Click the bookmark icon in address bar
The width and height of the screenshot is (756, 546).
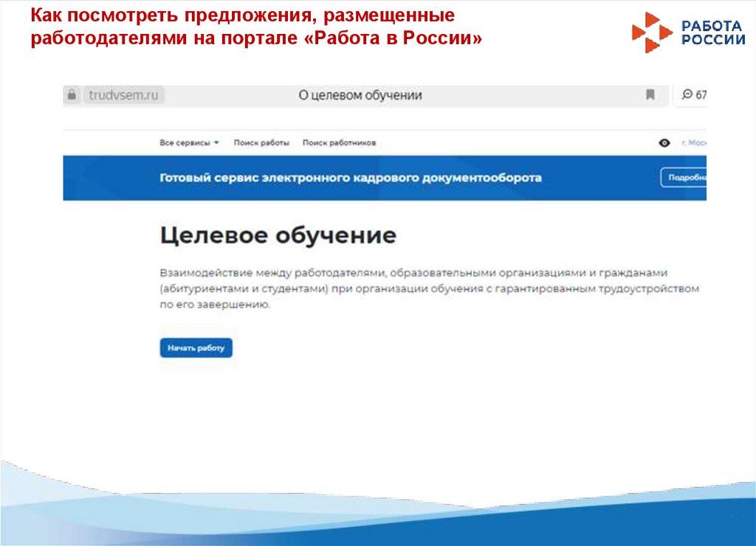tap(650, 95)
